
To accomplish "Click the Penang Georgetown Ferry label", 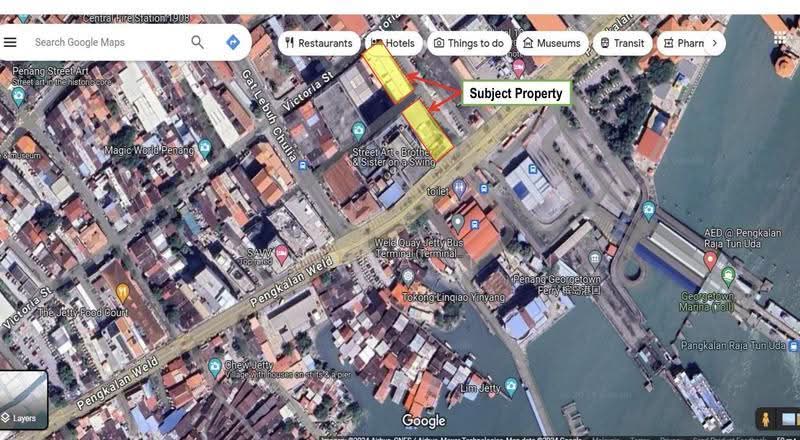I will (x=557, y=285).
